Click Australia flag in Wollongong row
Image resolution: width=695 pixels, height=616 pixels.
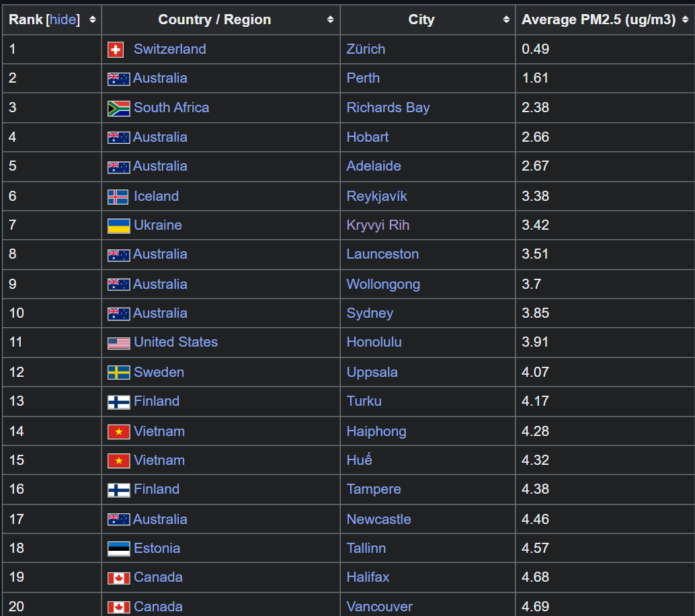tap(119, 284)
